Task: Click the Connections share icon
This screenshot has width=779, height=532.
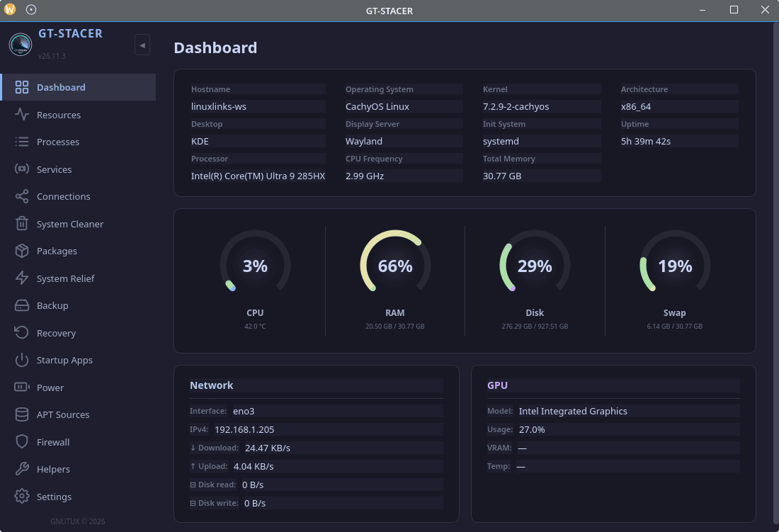Action: click(22, 196)
